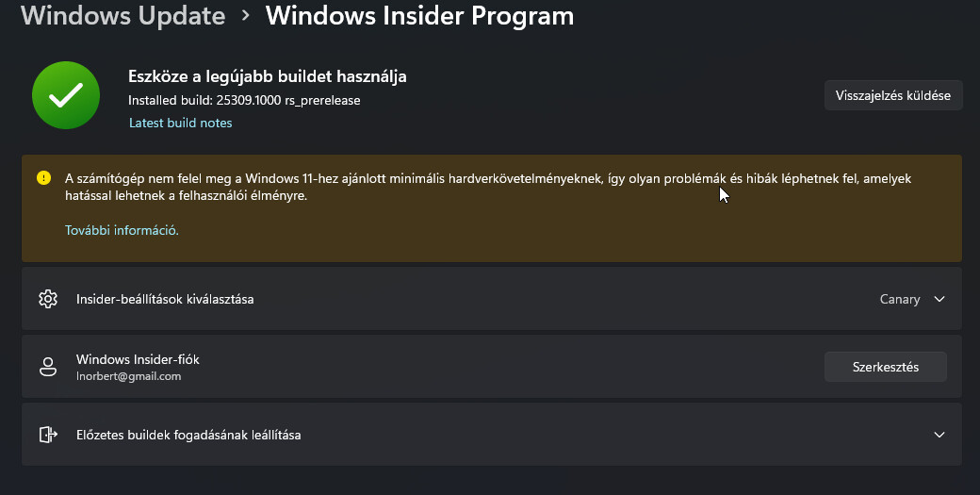This screenshot has width=980, height=495.
Task: Click the Installed build version text
Action: click(x=244, y=100)
